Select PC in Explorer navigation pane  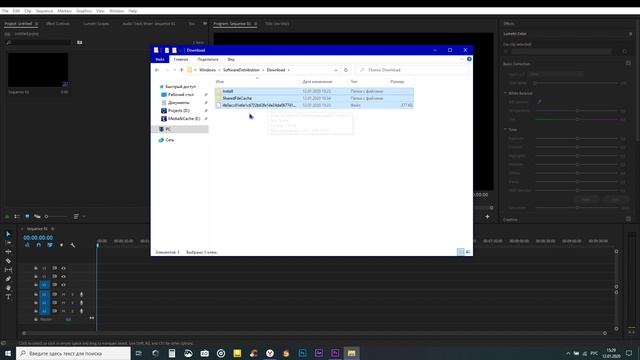[181, 129]
